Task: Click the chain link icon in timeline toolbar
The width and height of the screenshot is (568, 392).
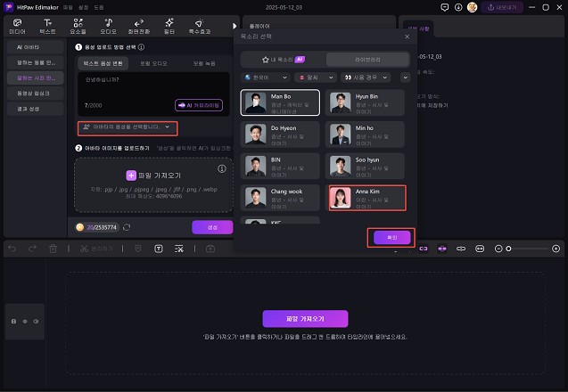Action: (461, 249)
